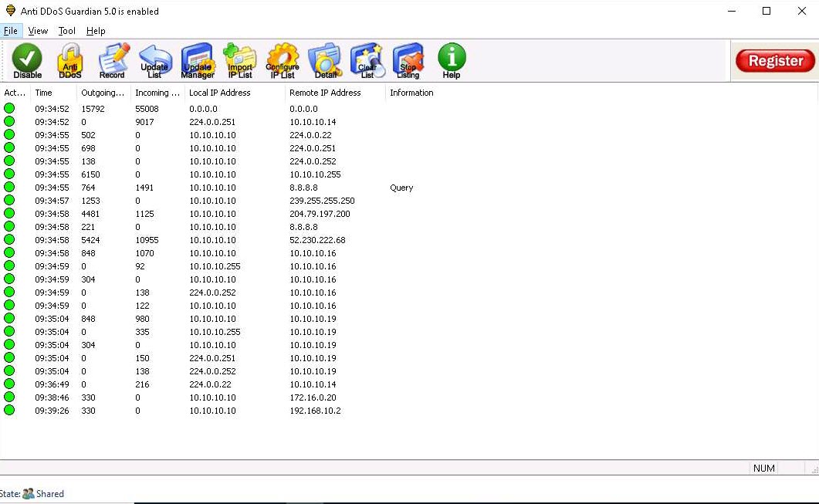Click green status icon of 09:36:49 row

[9, 384]
